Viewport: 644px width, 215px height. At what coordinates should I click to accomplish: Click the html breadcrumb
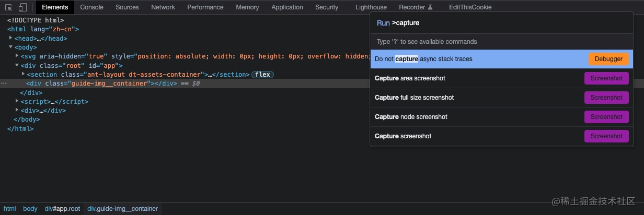click(x=10, y=209)
